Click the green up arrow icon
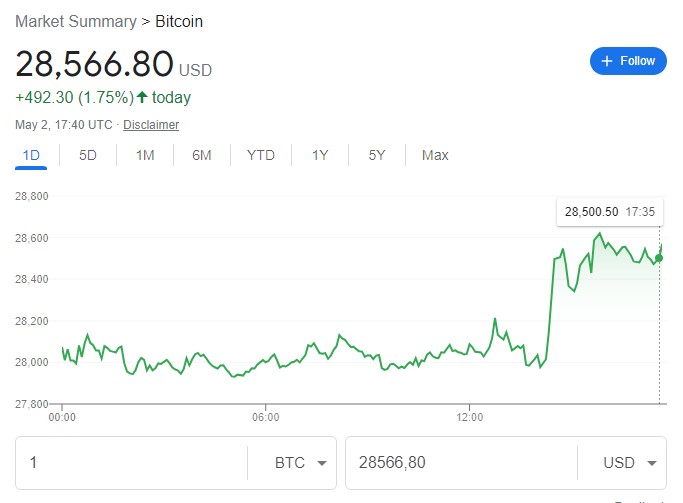Viewport: 683px width, 503px height. click(143, 98)
